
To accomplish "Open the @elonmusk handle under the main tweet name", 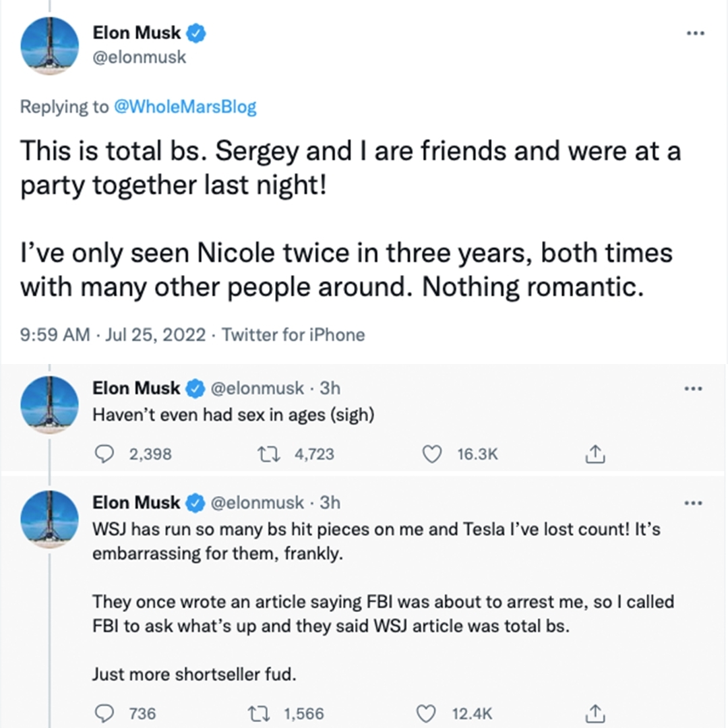I will click(x=138, y=57).
